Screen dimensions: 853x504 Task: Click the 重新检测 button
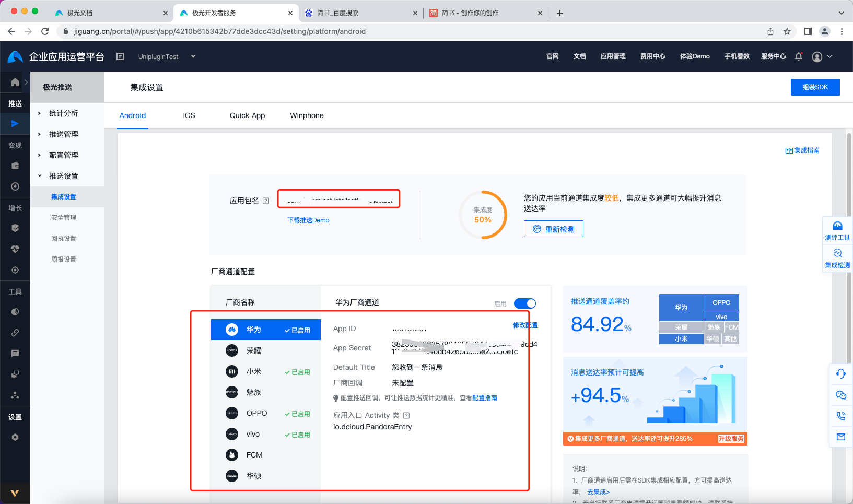pyautogui.click(x=553, y=228)
